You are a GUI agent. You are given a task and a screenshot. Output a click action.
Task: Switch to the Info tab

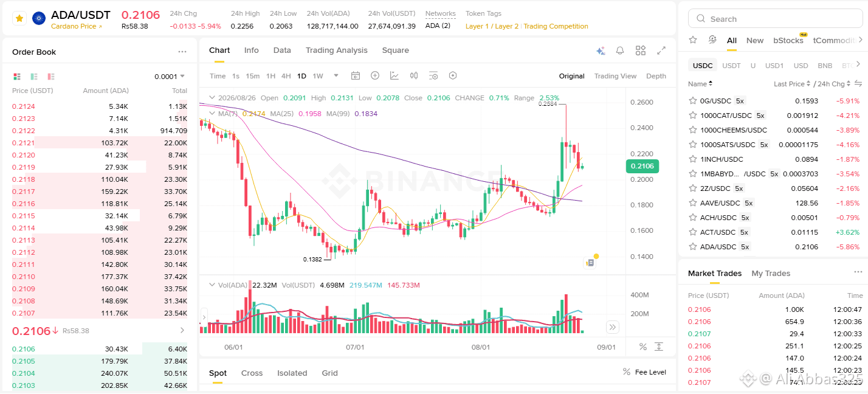click(x=252, y=50)
